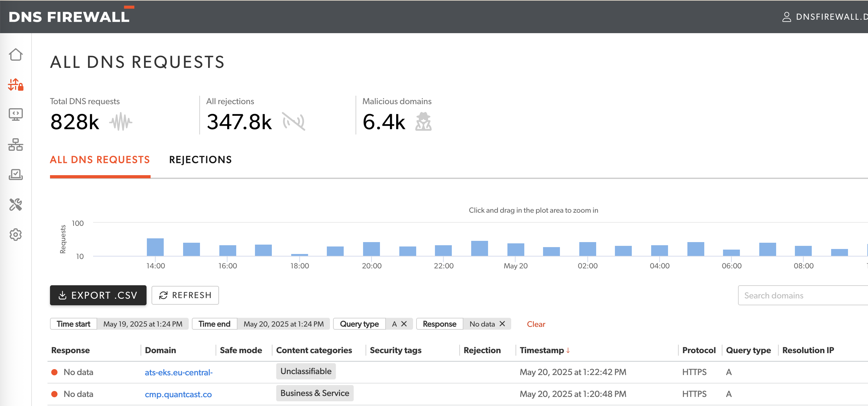868x406 pixels.
Task: Select the ALL DNS REQUESTS tab
Action: pos(100,160)
